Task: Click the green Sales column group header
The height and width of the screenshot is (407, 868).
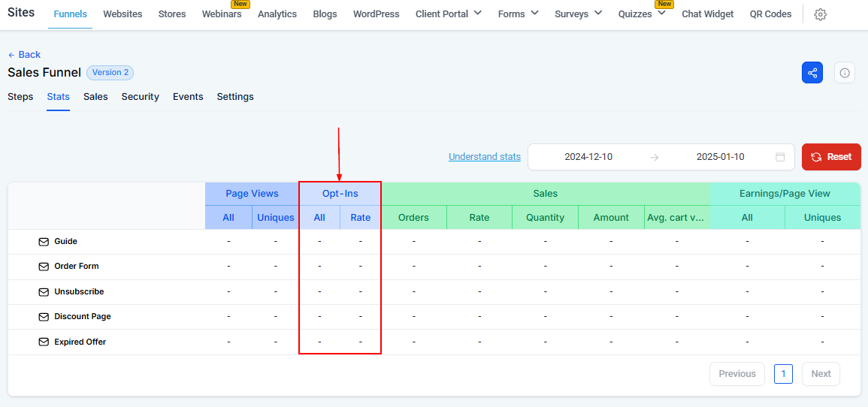Action: pyautogui.click(x=546, y=194)
